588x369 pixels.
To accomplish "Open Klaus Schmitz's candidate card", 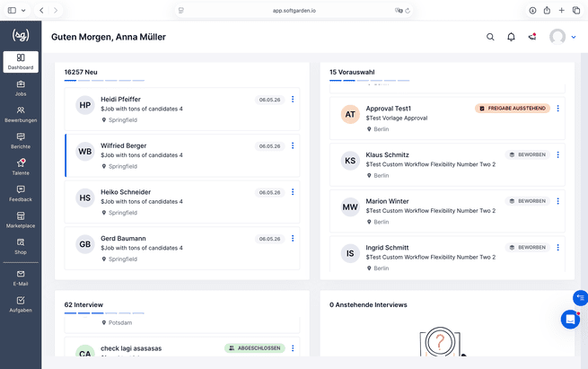I will [447, 164].
